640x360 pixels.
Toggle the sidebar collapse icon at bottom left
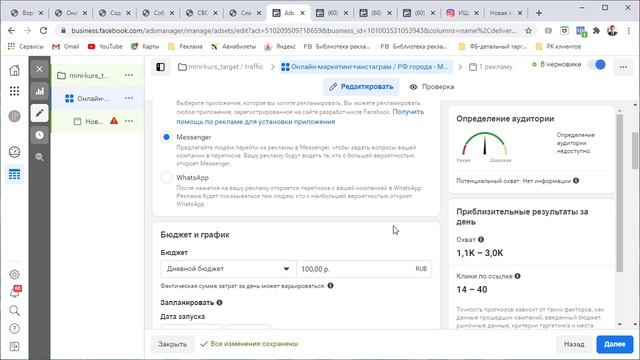[14, 347]
